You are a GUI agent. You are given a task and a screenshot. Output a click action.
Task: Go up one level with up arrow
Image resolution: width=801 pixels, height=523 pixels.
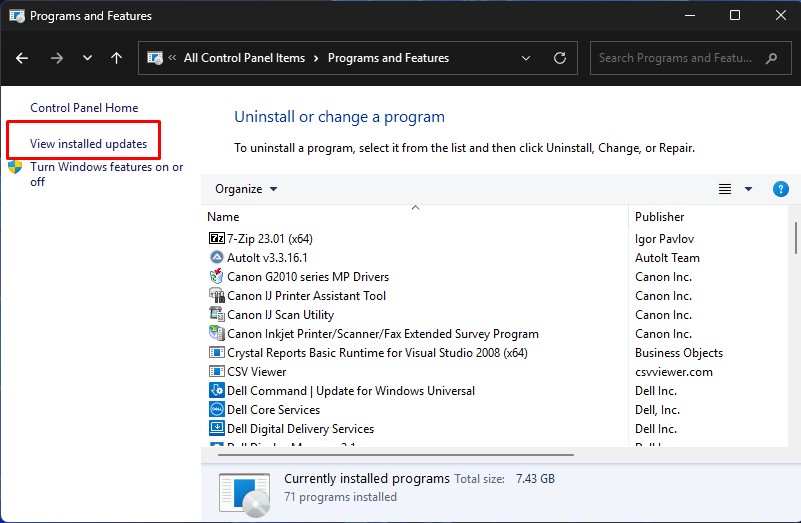[116, 58]
